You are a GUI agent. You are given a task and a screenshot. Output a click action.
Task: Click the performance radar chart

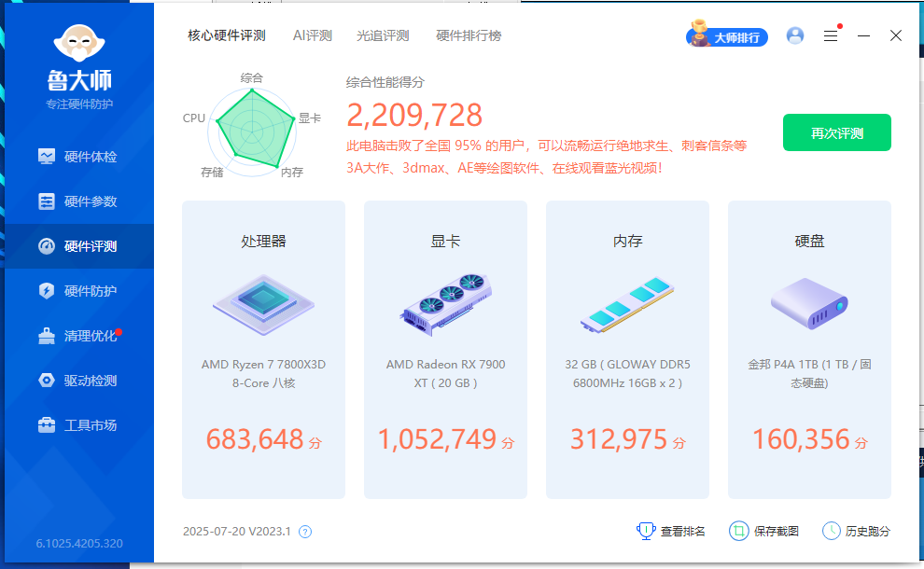click(x=252, y=132)
